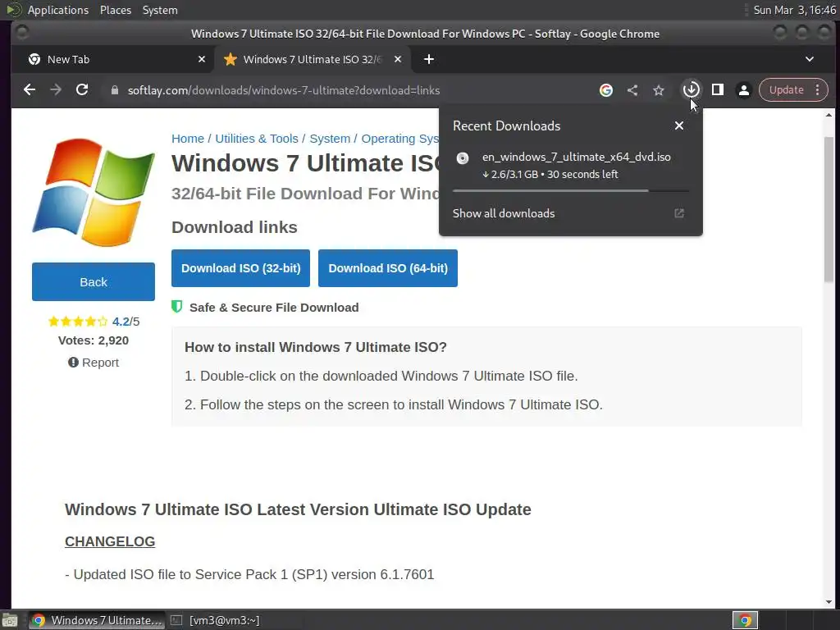
Task: Open Chrome three-dot menu
Action: pos(818,90)
